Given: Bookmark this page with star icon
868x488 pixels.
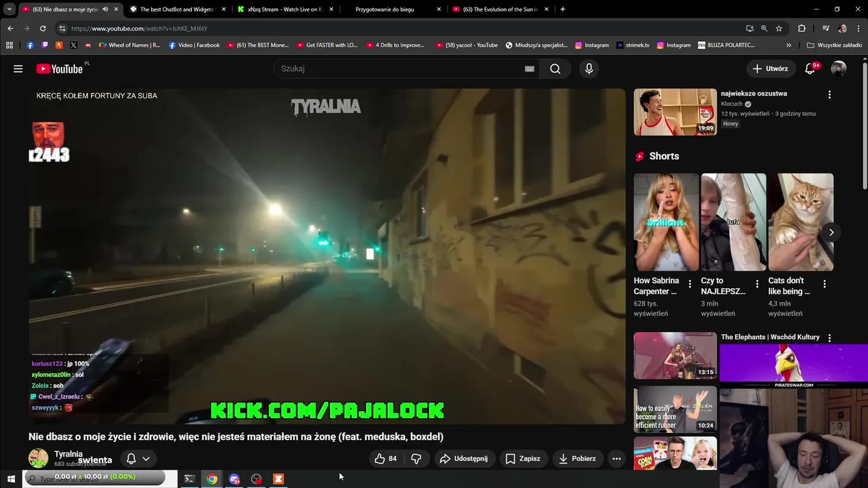Looking at the screenshot, I should [779, 28].
